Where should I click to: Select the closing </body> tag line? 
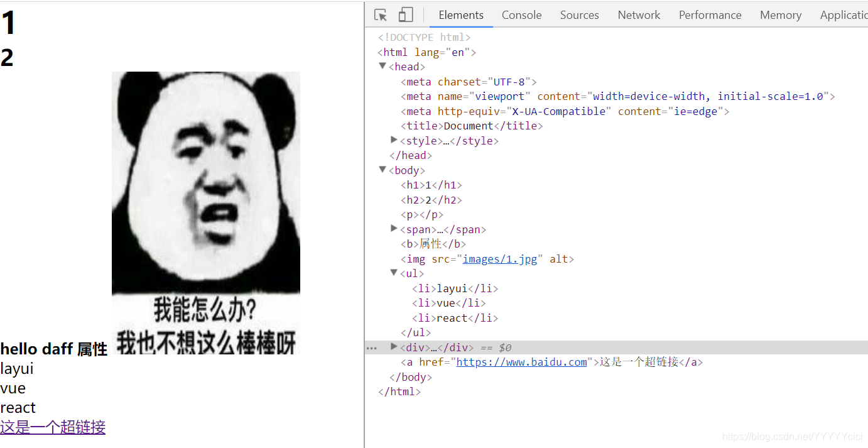click(x=411, y=377)
